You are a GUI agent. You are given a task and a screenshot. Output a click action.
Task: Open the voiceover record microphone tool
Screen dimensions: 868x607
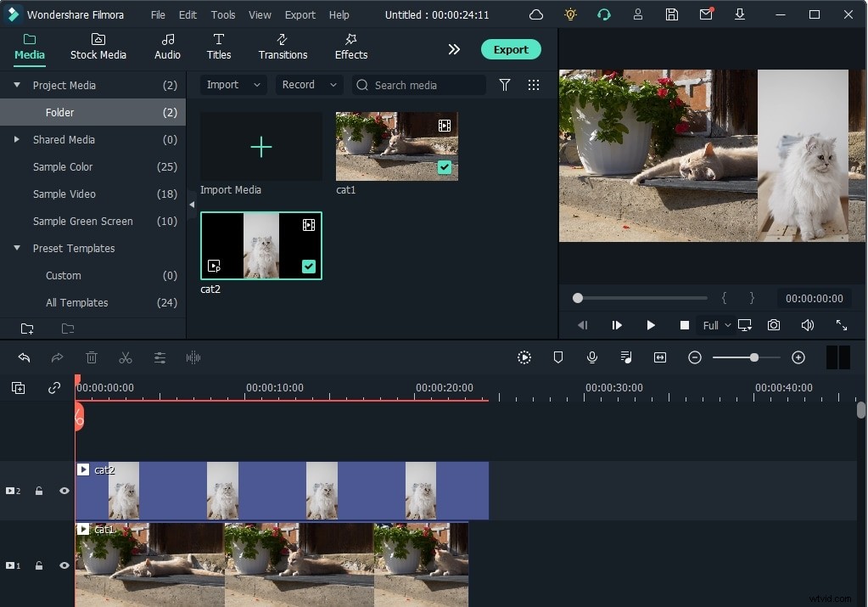tap(592, 357)
